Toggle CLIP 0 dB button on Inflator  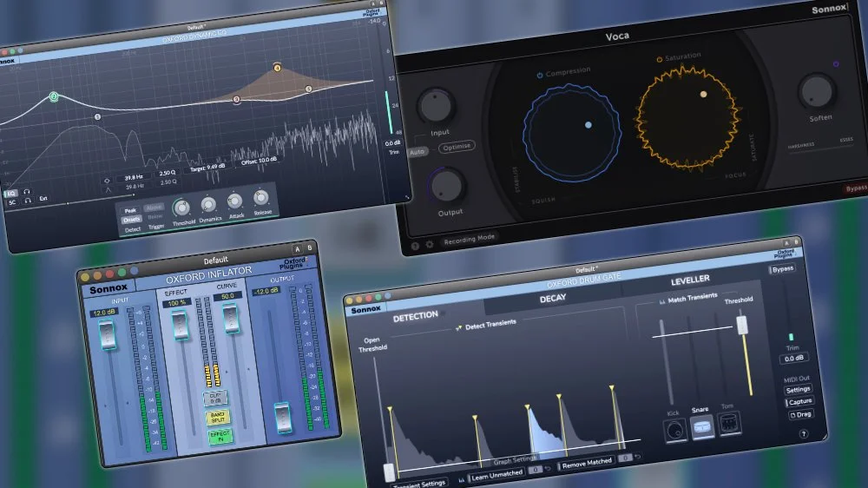point(214,398)
